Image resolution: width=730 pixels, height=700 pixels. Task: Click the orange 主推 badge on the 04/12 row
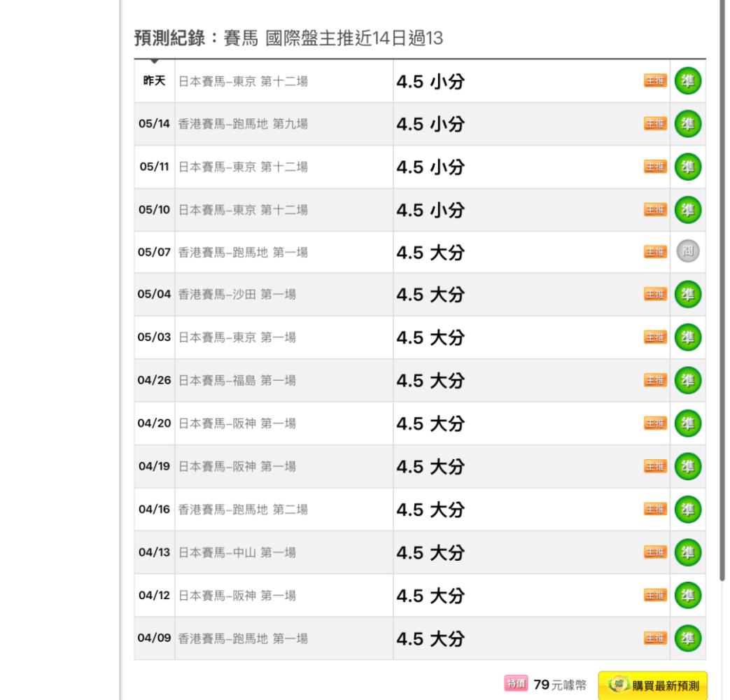coord(655,595)
